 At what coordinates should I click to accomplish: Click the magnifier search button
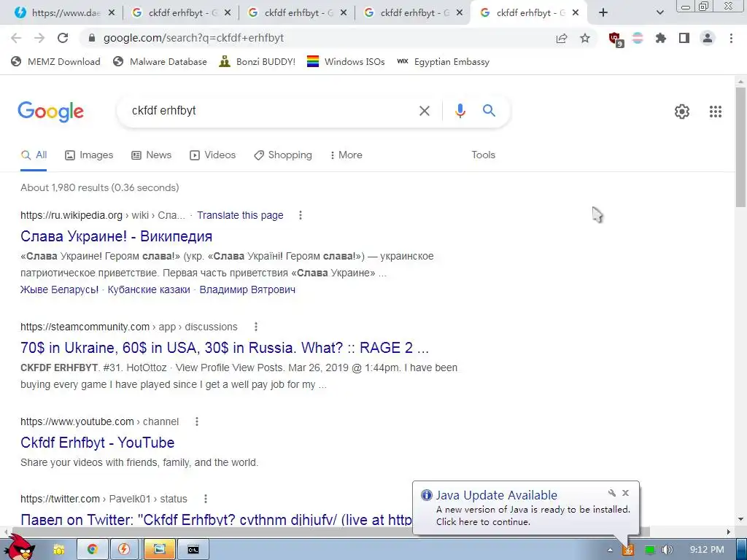489,111
